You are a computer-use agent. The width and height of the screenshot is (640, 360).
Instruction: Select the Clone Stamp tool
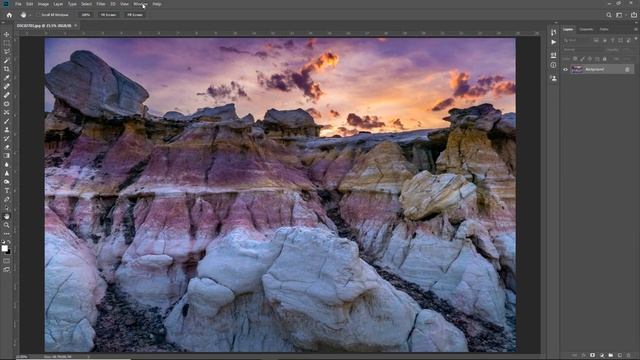coord(7,129)
